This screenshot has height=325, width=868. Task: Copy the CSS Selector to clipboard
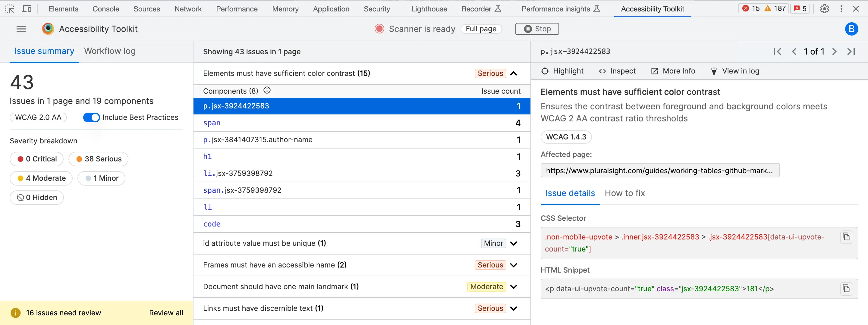(x=846, y=237)
